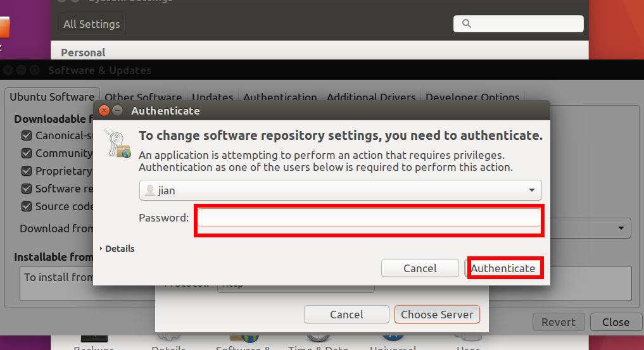The width and height of the screenshot is (644, 350).
Task: Minimize the Authenticate dialog
Action: click(117, 110)
